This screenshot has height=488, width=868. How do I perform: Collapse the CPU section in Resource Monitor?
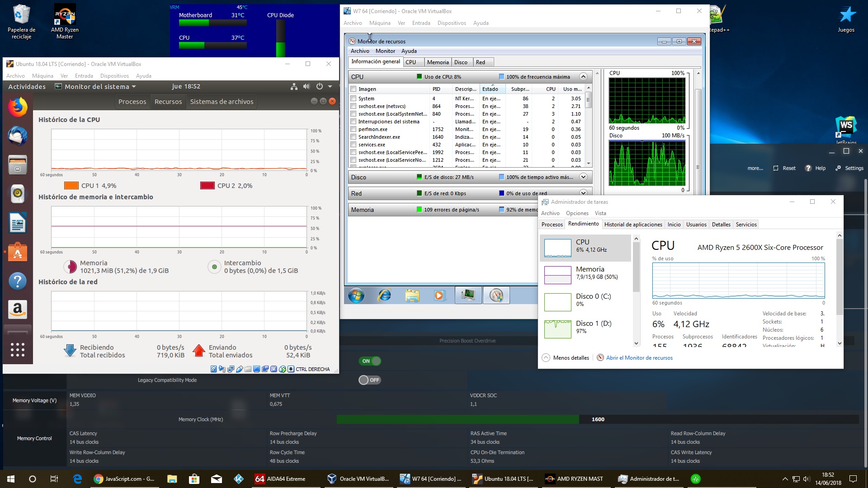583,77
